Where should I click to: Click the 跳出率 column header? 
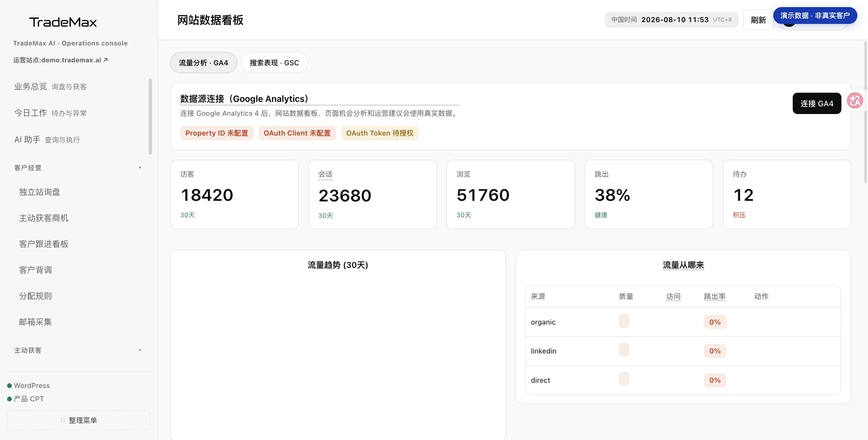tap(715, 297)
